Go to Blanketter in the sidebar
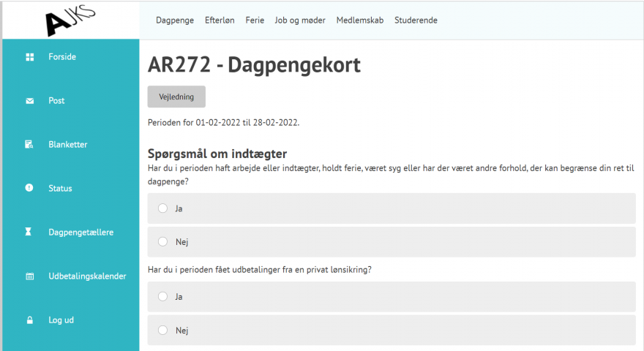This screenshot has width=644, height=351. [x=68, y=145]
